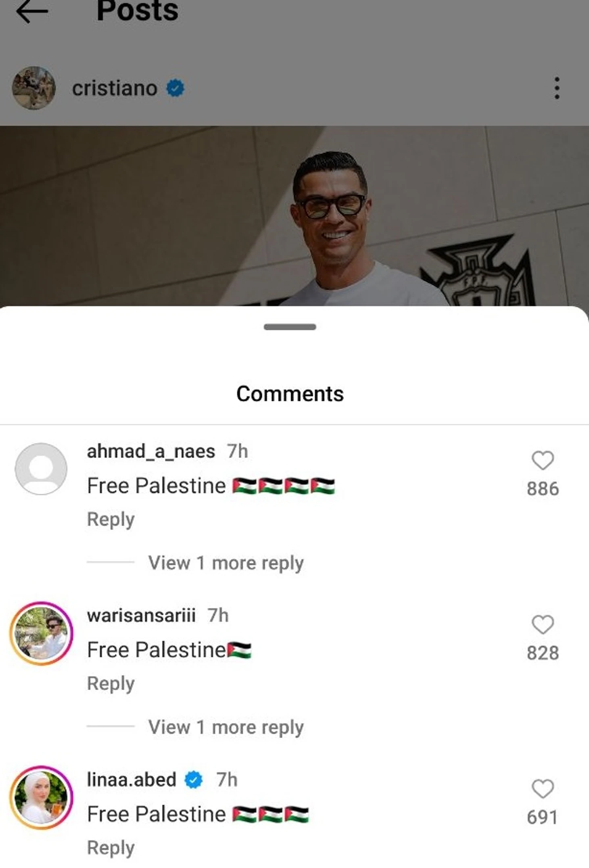The width and height of the screenshot is (589, 868).
Task: Open ahmad_a_naes's default avatar
Action: 41,469
